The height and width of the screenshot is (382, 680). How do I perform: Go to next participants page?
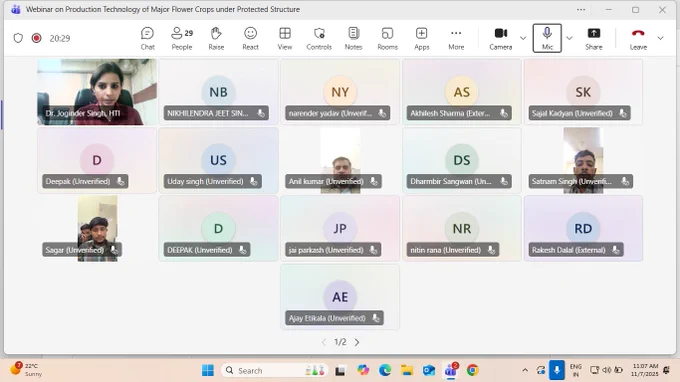(x=357, y=342)
